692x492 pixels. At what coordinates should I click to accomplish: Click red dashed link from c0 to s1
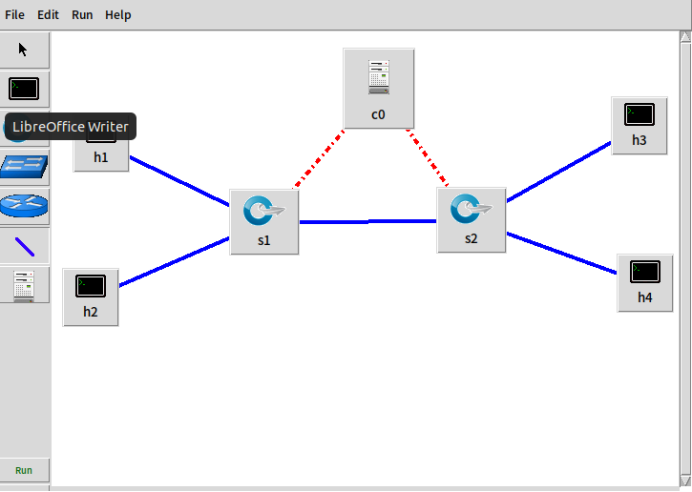pos(318,159)
